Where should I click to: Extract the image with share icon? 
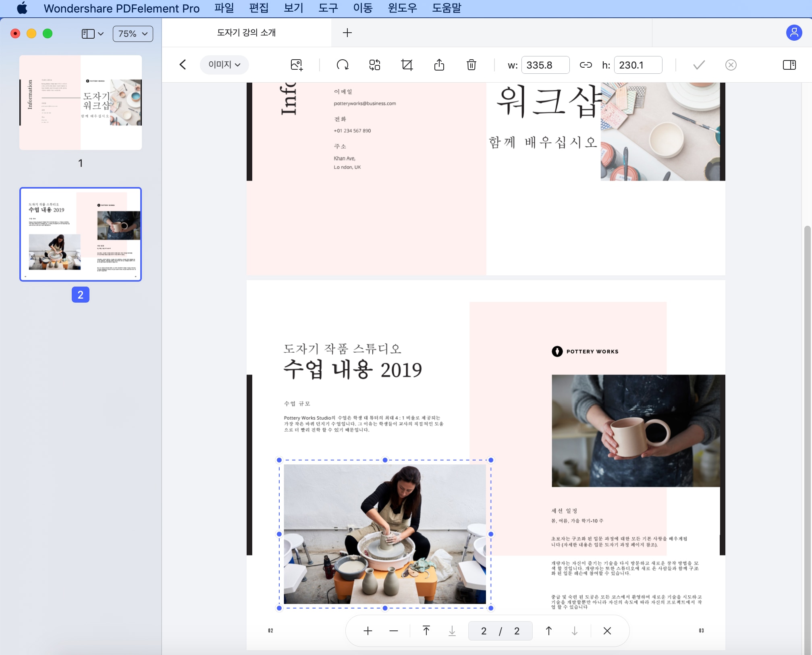(439, 65)
